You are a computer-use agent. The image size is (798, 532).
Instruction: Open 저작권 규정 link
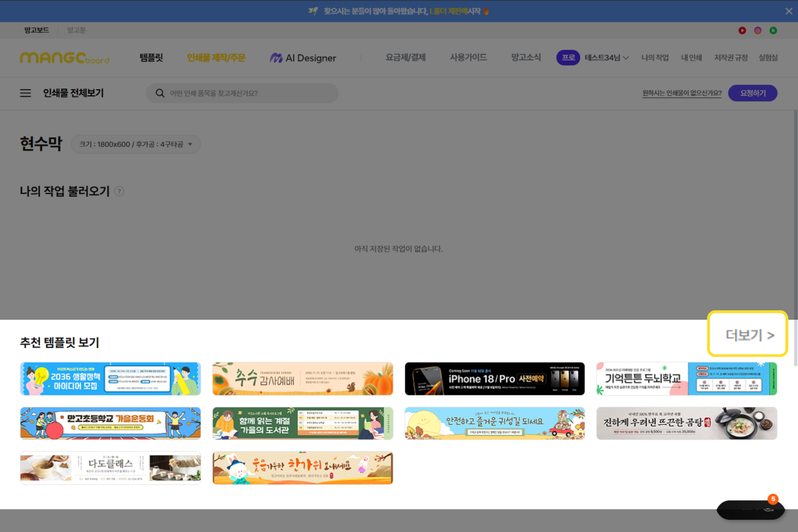tap(731, 58)
